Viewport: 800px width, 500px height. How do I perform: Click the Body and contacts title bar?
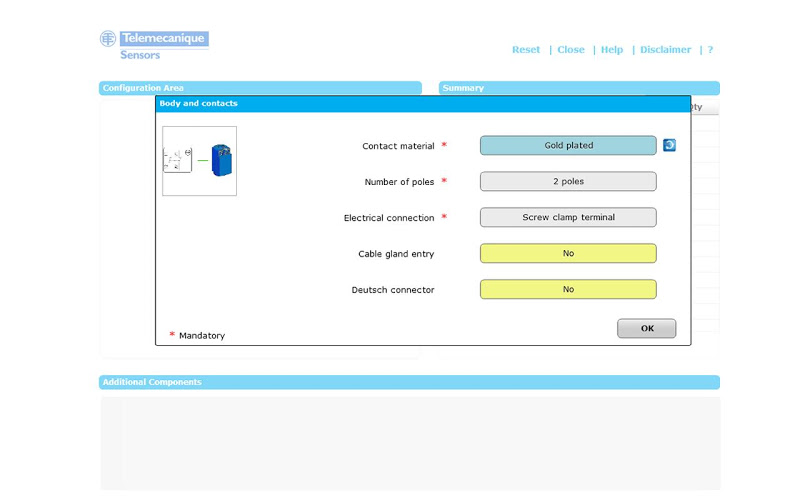(x=423, y=104)
